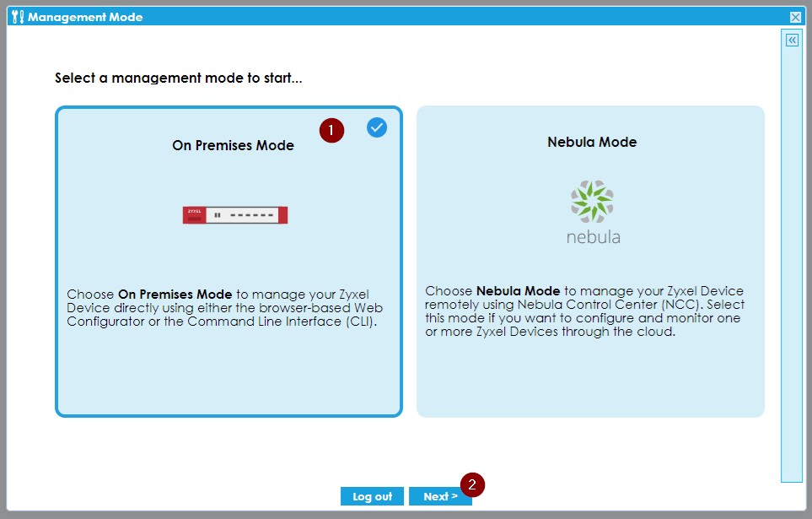The width and height of the screenshot is (812, 519).
Task: Collapse the right side panel with double-chevron
Action: [x=792, y=40]
